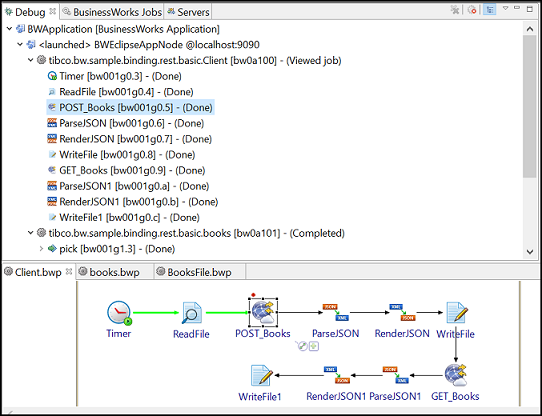Click the WriteFile1 icon in the debug tree
Image resolution: width=542 pixels, height=416 pixels.
[x=52, y=218]
